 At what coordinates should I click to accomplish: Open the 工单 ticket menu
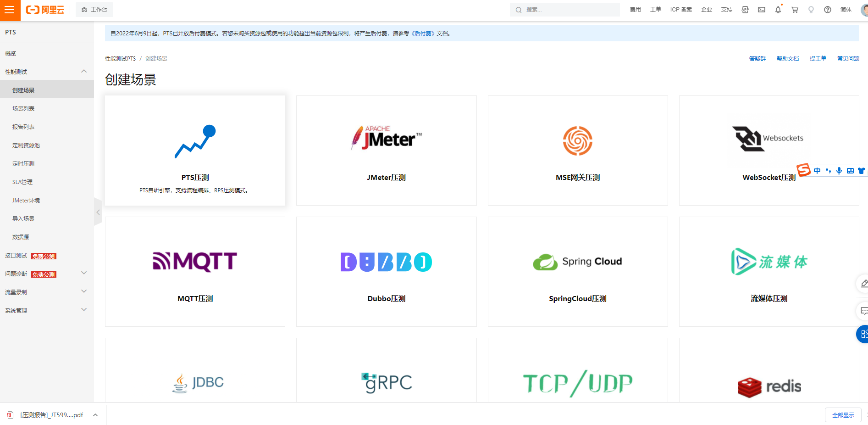tap(655, 10)
